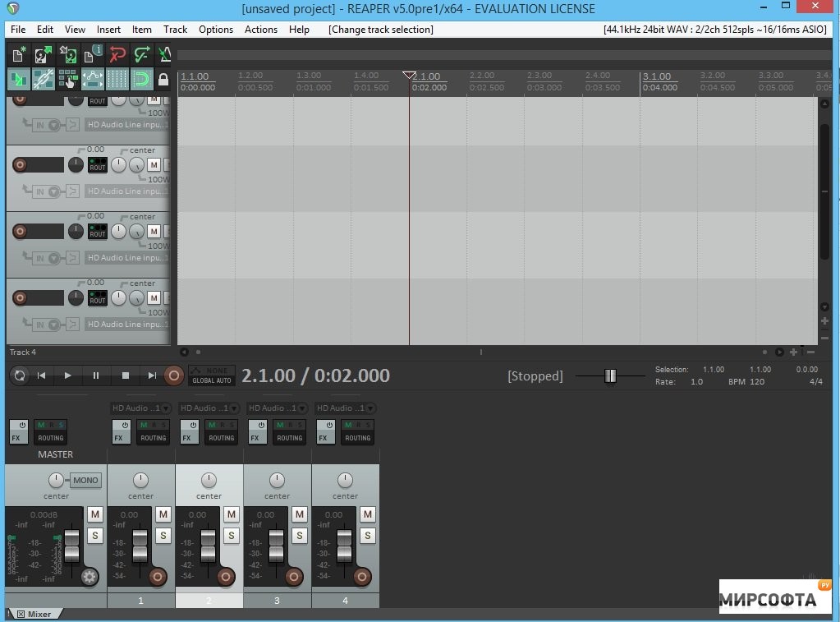Toggle the transport Repeat loop button
Image resolution: width=840 pixels, height=622 pixels.
[19, 376]
